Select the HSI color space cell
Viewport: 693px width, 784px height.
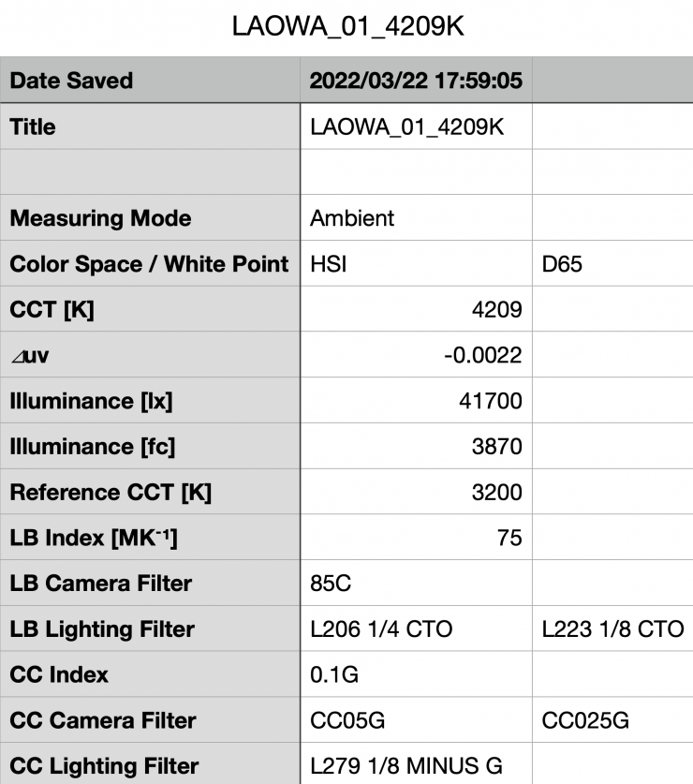click(416, 264)
